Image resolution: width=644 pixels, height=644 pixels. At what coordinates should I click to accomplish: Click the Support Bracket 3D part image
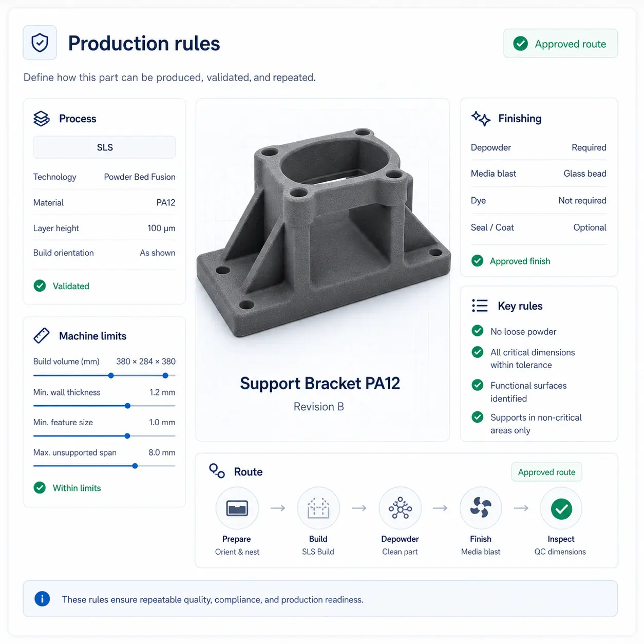tap(323, 233)
